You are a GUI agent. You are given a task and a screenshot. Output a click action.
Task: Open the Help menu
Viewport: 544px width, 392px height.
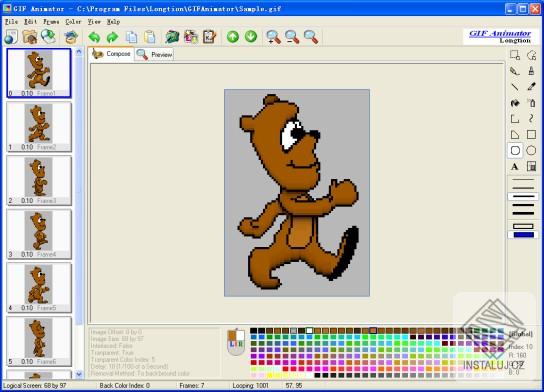(x=113, y=22)
